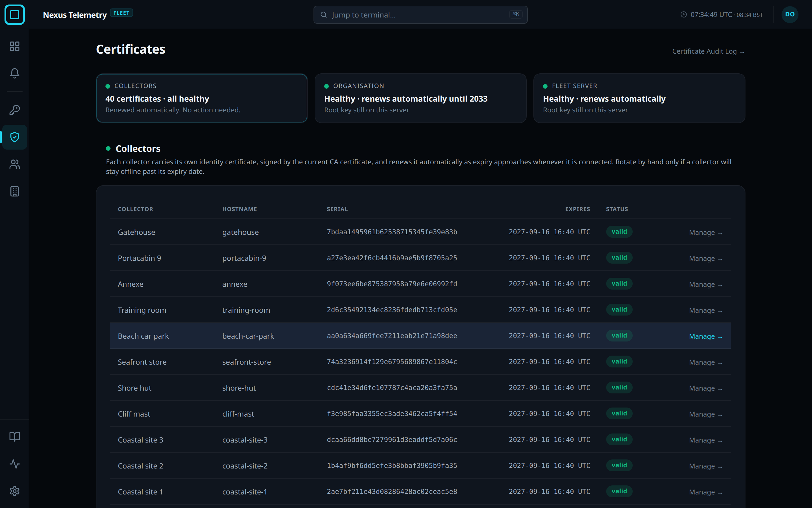Click serial 2ae7bf211e43d08286428ac02ceac5e8
The image size is (812, 508).
click(392, 492)
